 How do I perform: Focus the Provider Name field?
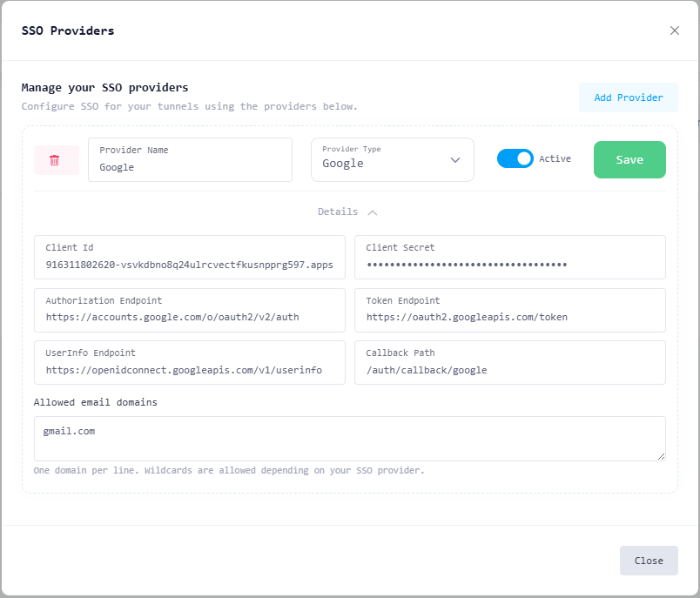pyautogui.click(x=190, y=166)
